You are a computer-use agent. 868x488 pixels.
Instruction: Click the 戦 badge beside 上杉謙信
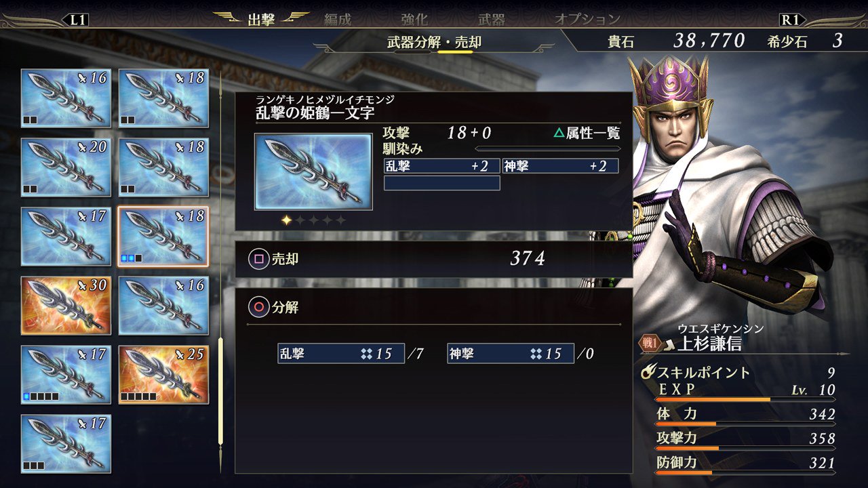coord(650,344)
